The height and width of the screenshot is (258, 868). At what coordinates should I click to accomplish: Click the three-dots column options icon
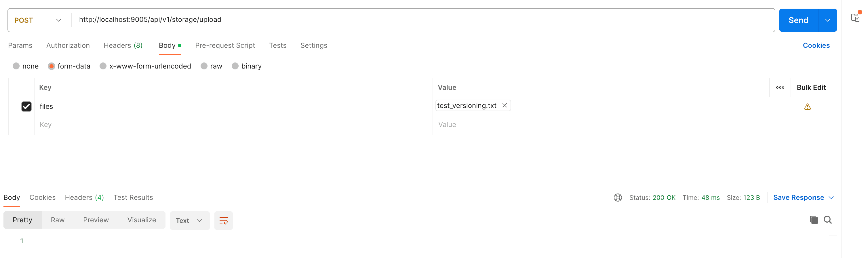click(780, 87)
